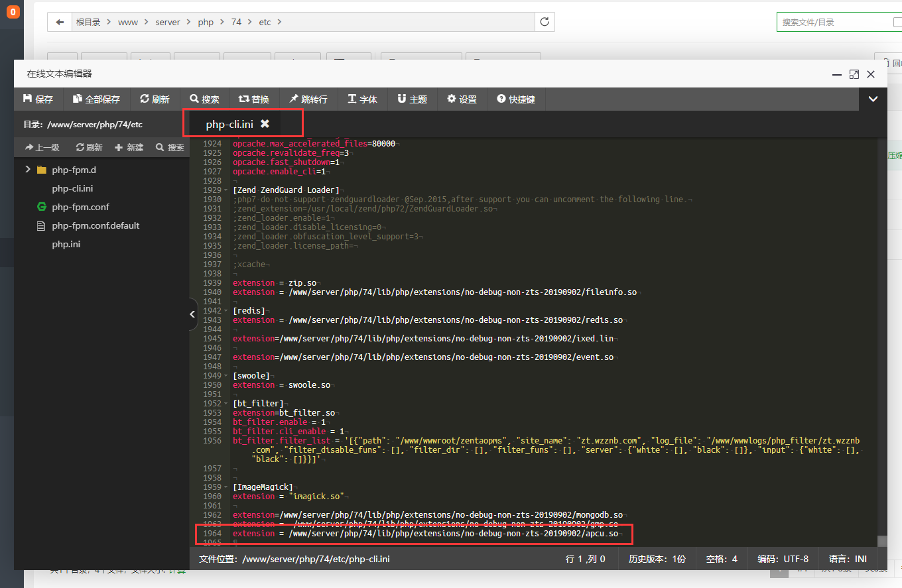Screen dimensions: 902x588
Task: Click sidebar Search (搜索) button
Action: (x=170, y=148)
